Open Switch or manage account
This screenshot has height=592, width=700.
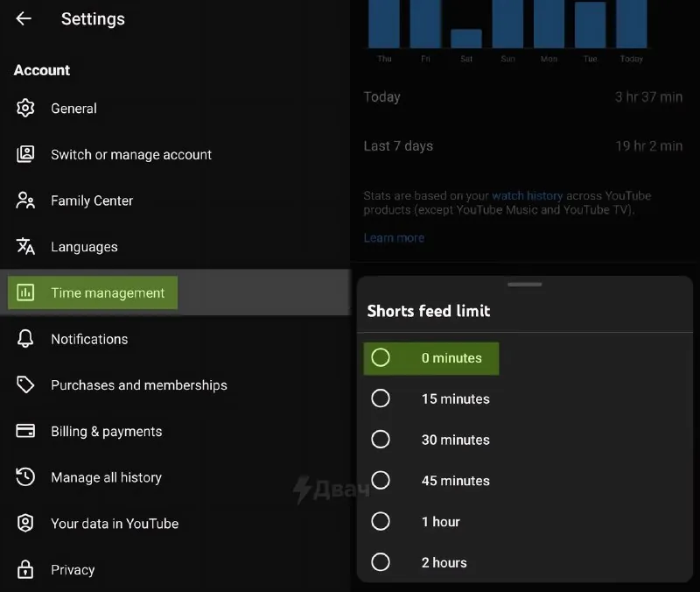pyautogui.click(x=176, y=154)
